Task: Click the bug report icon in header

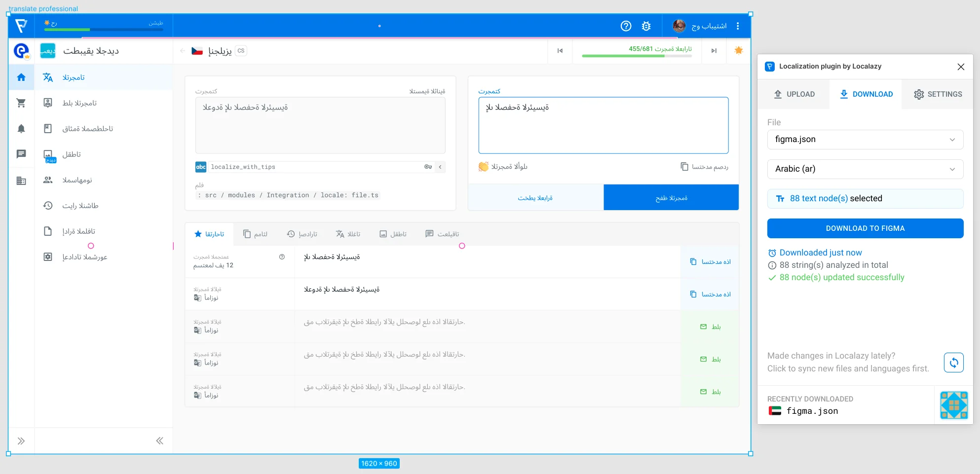Action: 646,26
